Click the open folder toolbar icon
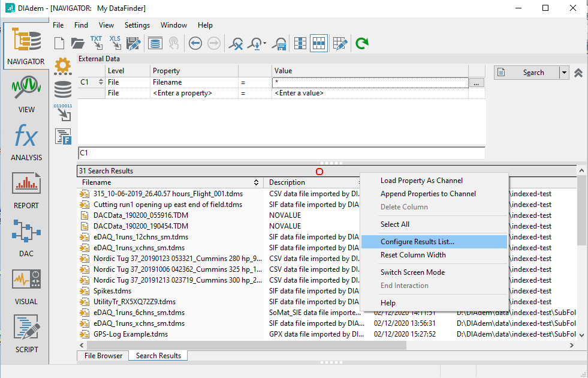Viewport: 588px width, 378px height. (78, 43)
